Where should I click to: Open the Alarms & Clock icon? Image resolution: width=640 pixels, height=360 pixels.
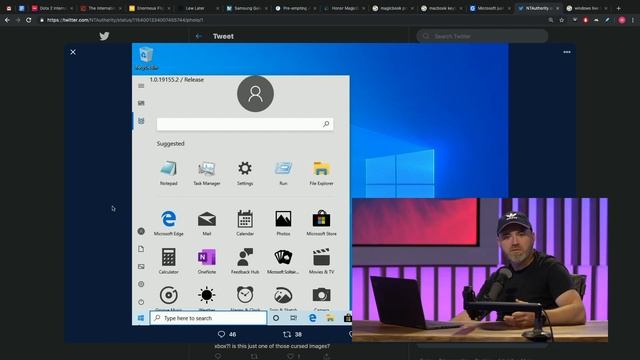click(245, 295)
